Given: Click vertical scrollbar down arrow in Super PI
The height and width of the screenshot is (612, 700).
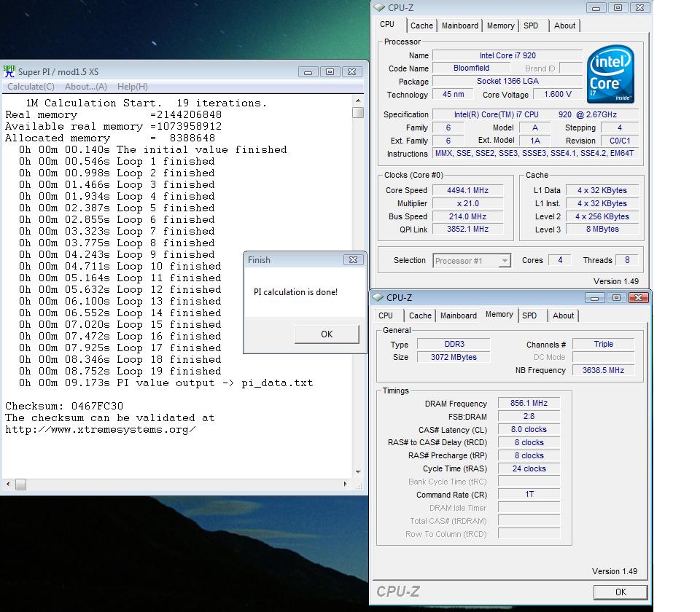Looking at the screenshot, I should pos(358,471).
